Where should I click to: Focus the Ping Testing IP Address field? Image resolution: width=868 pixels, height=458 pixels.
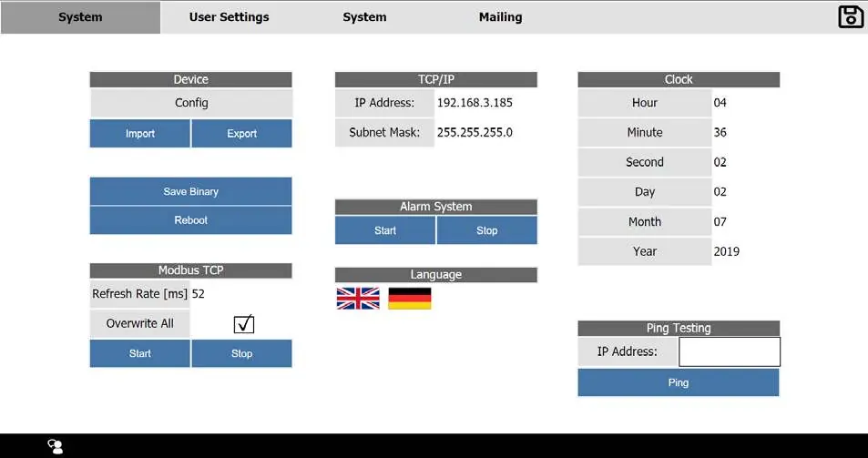730,351
